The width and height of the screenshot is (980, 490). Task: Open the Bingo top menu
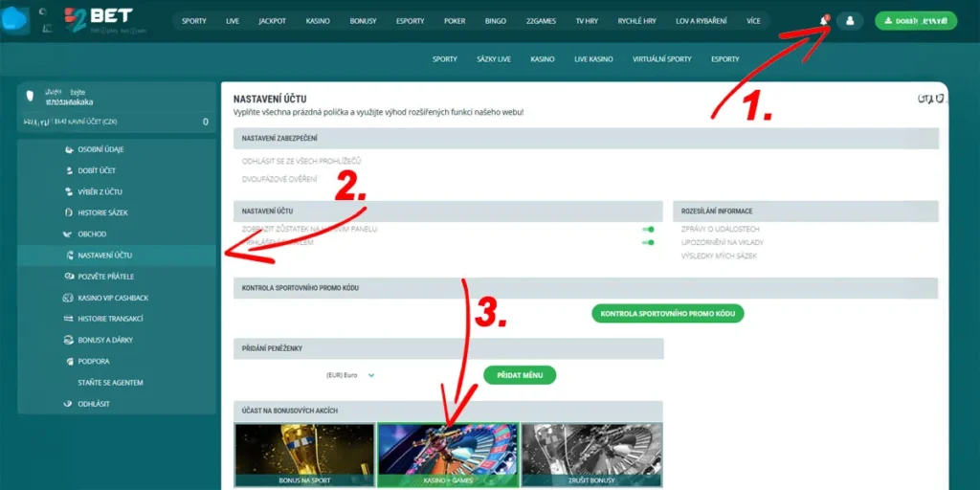click(x=496, y=21)
